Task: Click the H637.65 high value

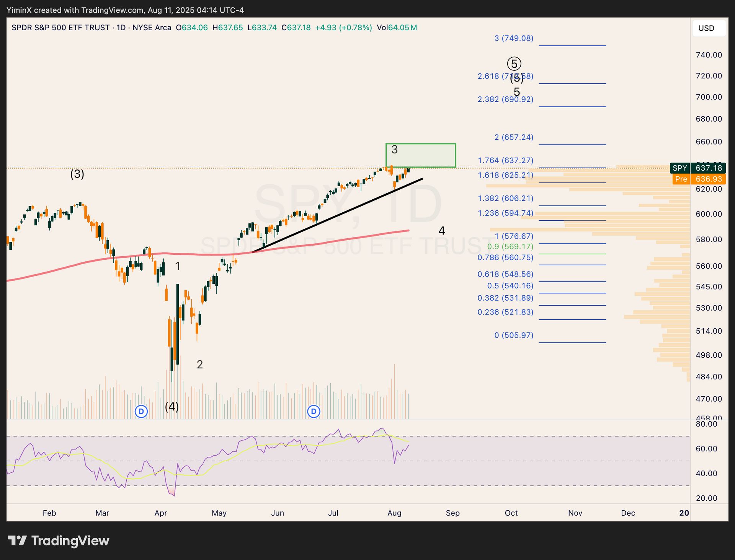Action: click(227, 28)
